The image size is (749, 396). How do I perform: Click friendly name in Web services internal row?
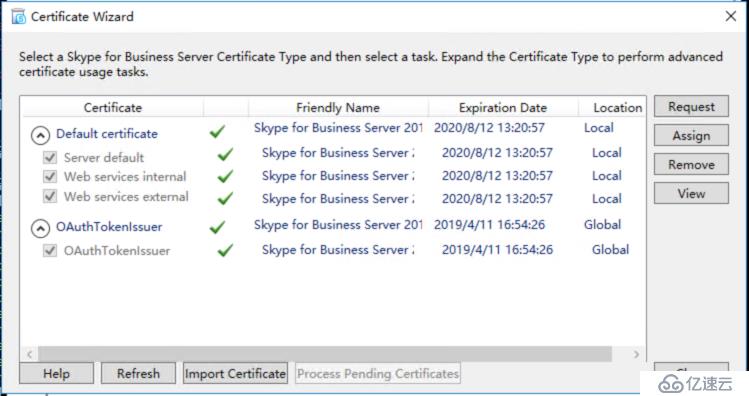(338, 176)
